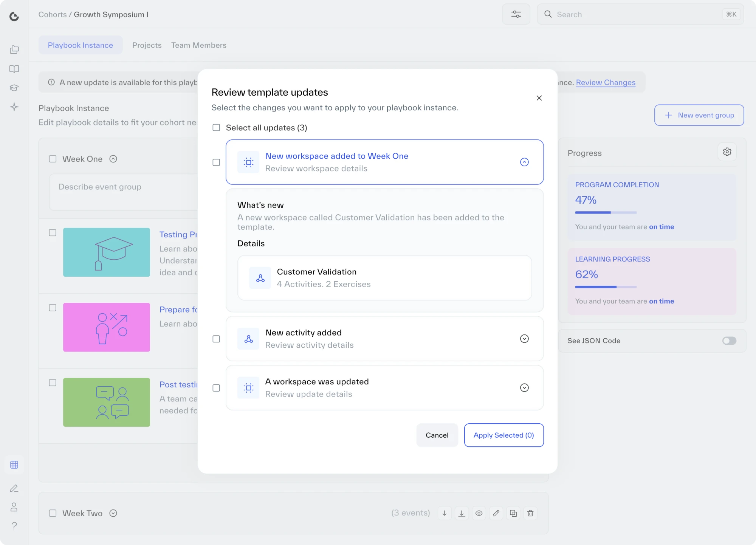Click the icon beside A workspace was updated
756x545 pixels.
(x=248, y=388)
